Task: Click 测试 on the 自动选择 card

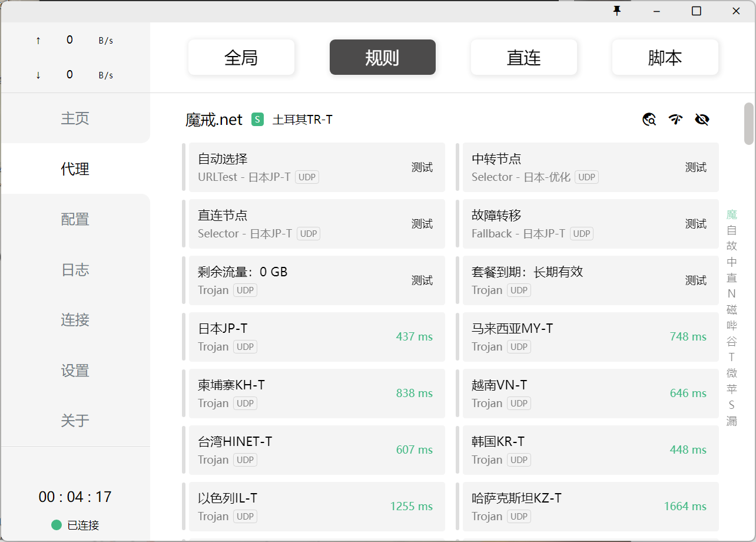Action: [422, 167]
